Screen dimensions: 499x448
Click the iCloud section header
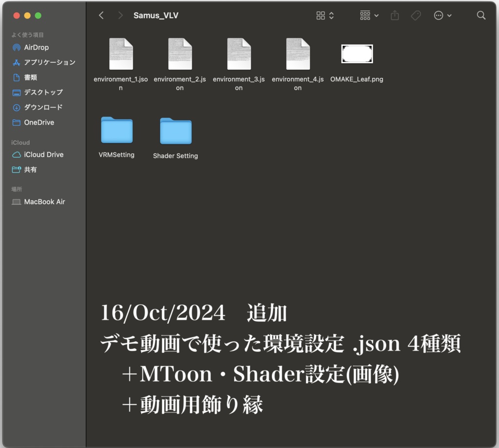20,143
